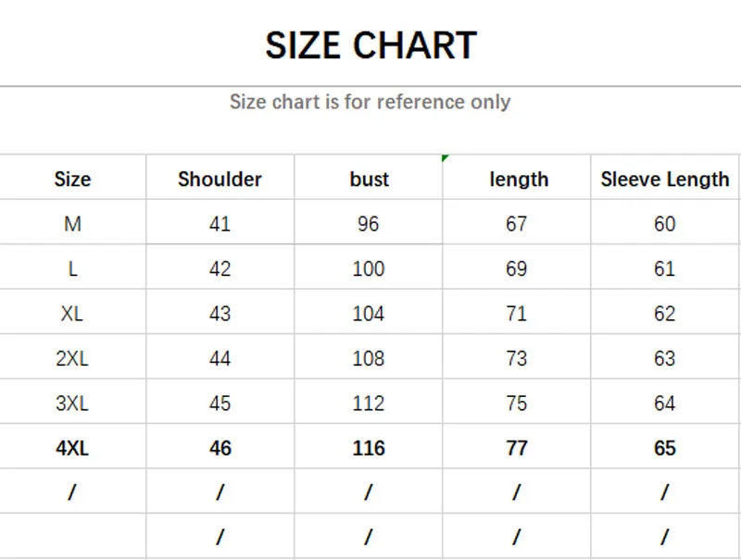Viewport: 741px width, 560px height.
Task: Click the 3XL size row label
Action: [72, 404]
